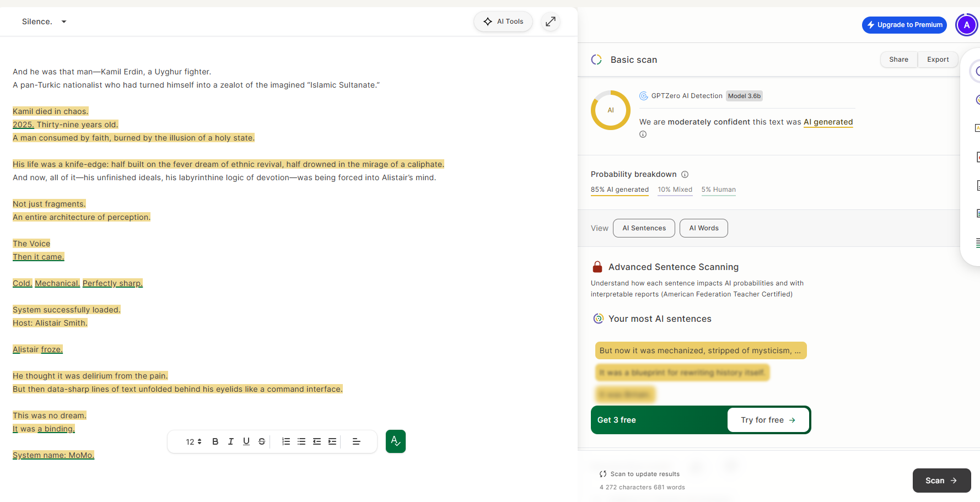Decrease the text indent
Image resolution: width=980 pixels, height=502 pixels.
tap(317, 441)
